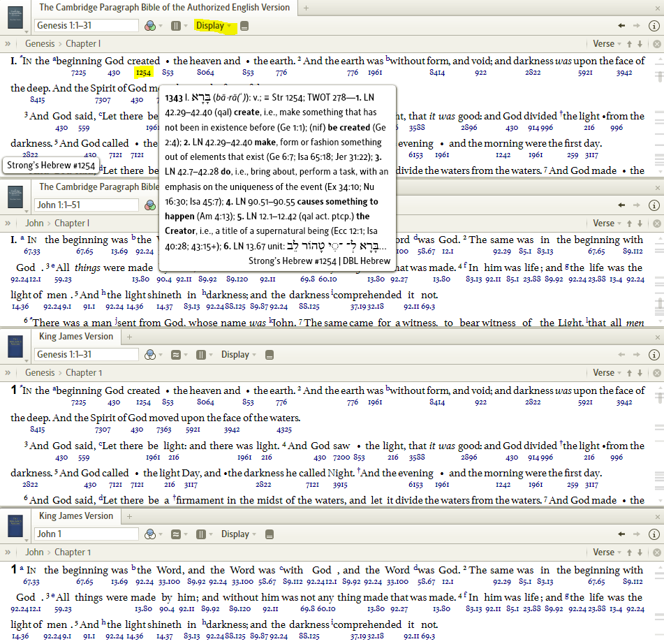Open info for KJV John panel

click(654, 534)
